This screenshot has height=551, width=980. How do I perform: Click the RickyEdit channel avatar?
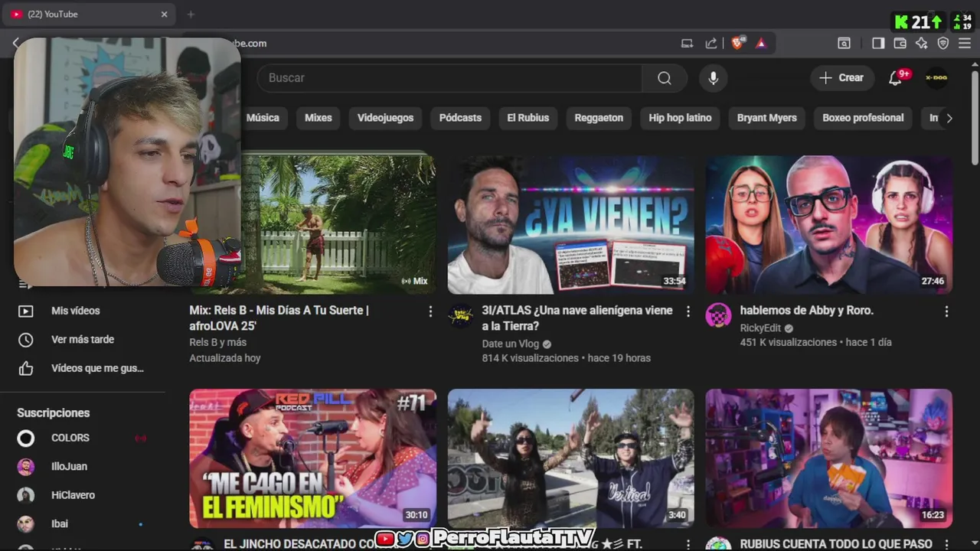point(718,315)
